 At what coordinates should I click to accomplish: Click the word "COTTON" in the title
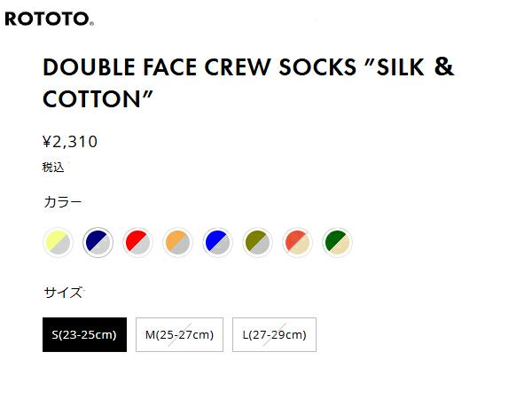point(93,99)
